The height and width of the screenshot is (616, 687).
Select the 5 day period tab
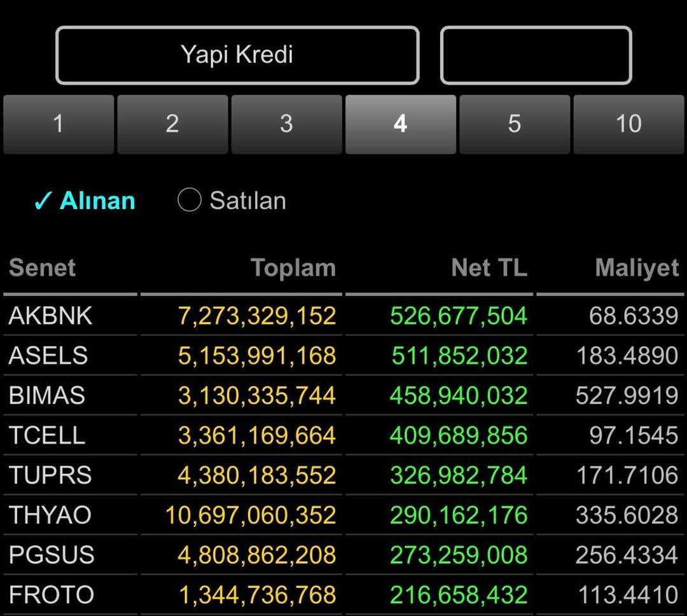515,124
